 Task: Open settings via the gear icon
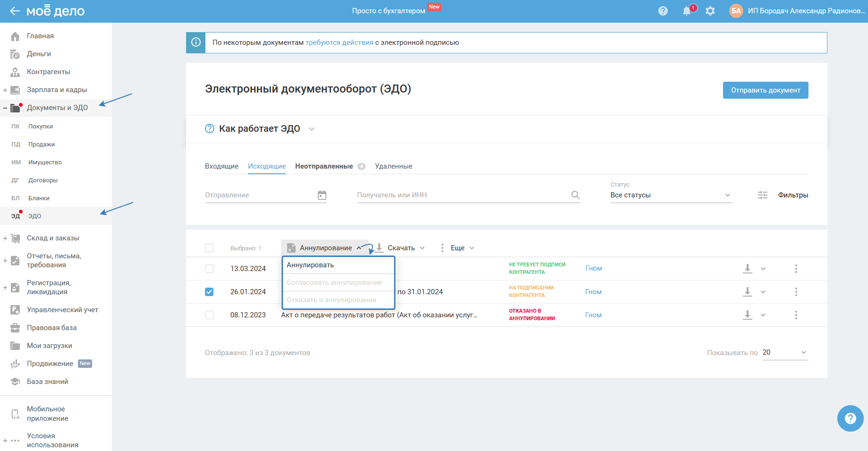[x=710, y=11]
